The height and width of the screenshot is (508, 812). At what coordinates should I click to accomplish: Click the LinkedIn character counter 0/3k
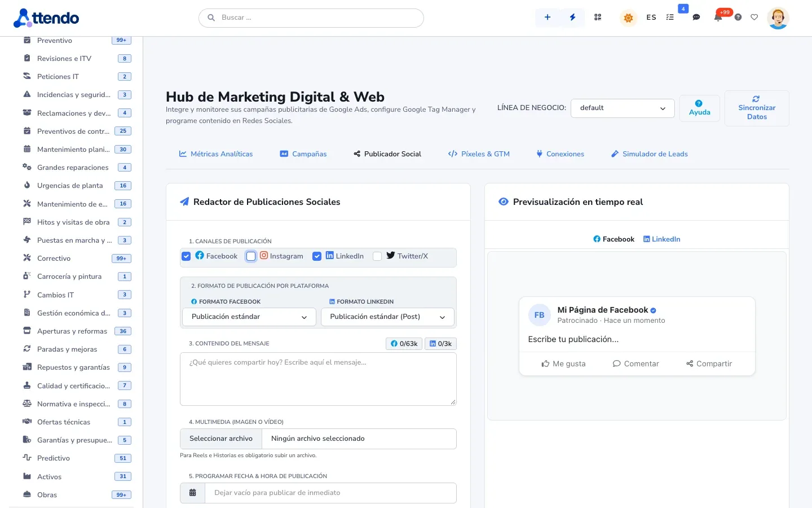[x=440, y=344]
